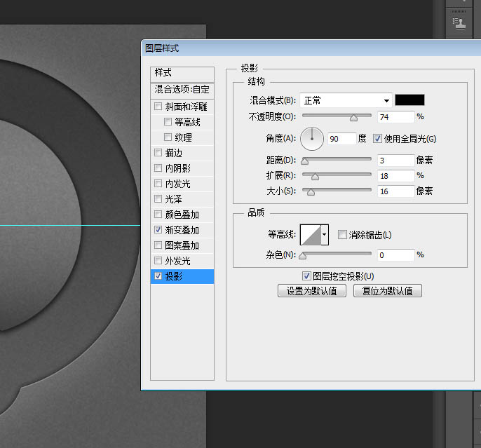Enable 外发光 checkbox
The height and width of the screenshot is (448, 481).
pos(158,261)
